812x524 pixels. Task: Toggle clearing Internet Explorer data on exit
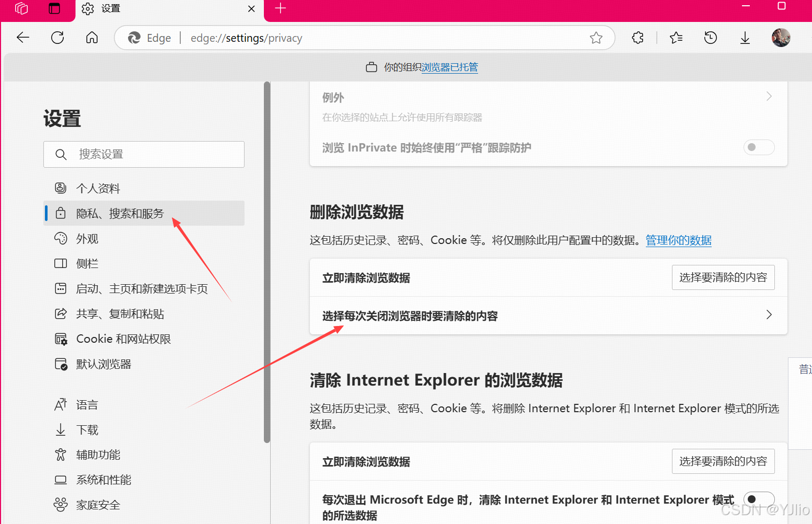click(759, 499)
